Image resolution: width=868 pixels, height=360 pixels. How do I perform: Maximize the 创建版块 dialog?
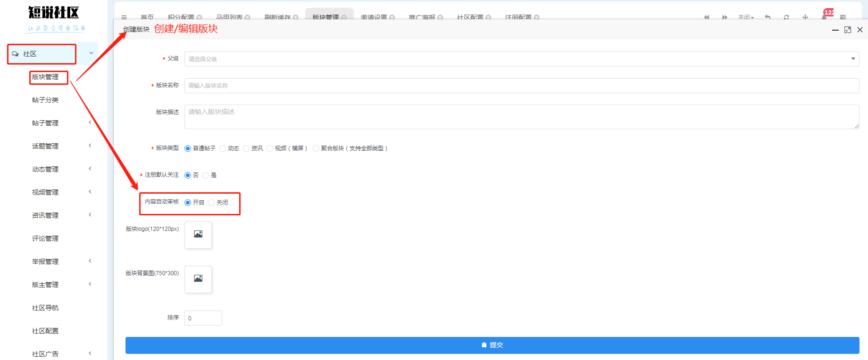point(848,30)
